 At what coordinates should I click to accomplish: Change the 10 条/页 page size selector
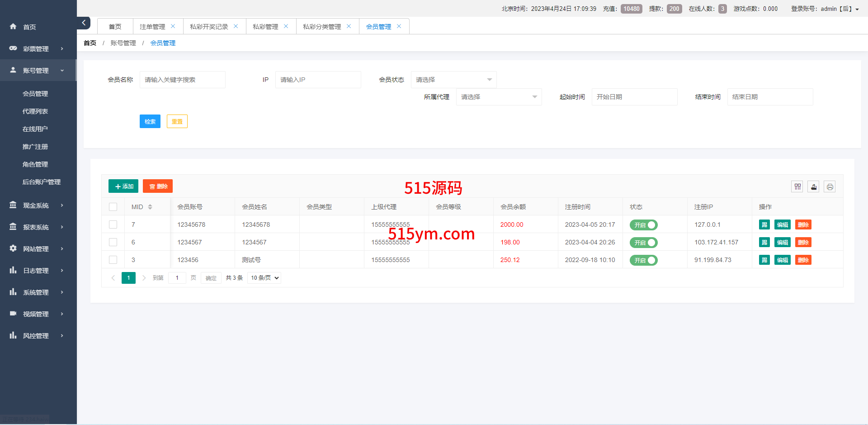264,278
